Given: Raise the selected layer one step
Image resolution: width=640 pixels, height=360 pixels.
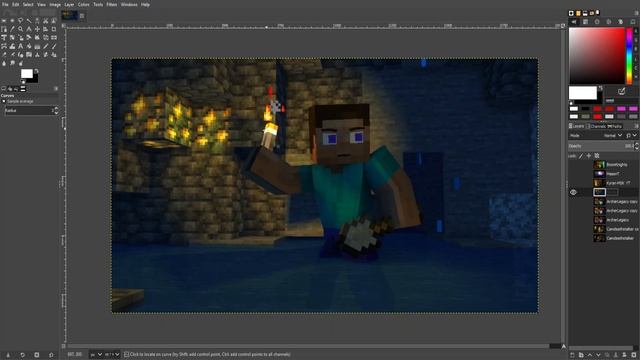Looking at the screenshot, I should 589,355.
